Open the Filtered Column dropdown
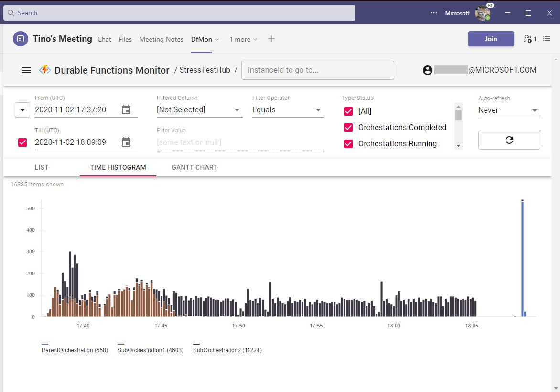Viewport: 560px width, 392px height. tap(199, 109)
